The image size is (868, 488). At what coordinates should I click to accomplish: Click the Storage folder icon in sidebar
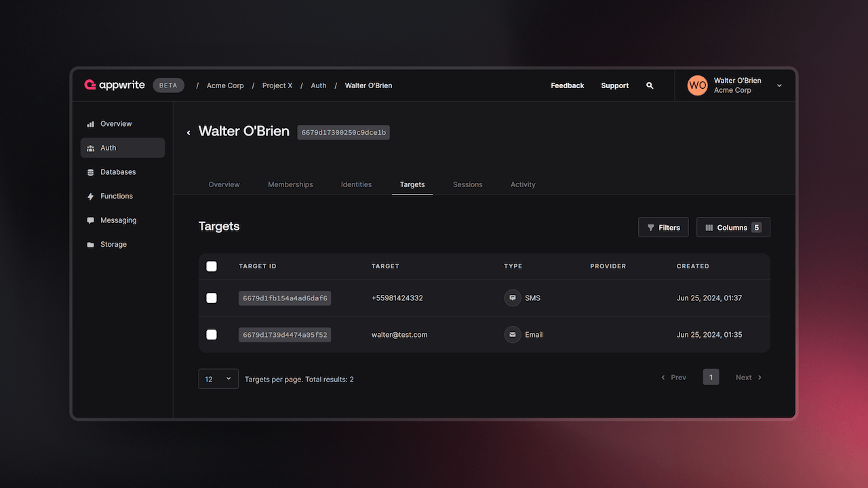(91, 245)
